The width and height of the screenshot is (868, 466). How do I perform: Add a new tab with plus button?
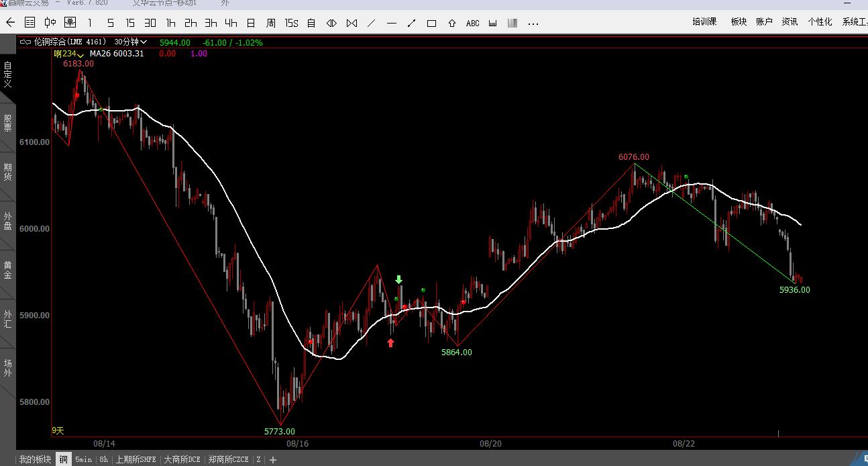click(273, 460)
